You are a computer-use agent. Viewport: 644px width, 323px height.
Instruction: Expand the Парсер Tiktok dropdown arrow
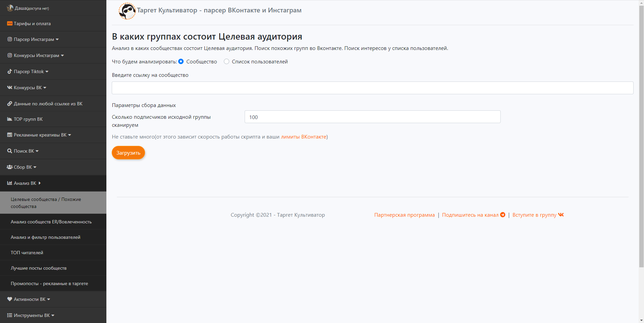(x=47, y=72)
